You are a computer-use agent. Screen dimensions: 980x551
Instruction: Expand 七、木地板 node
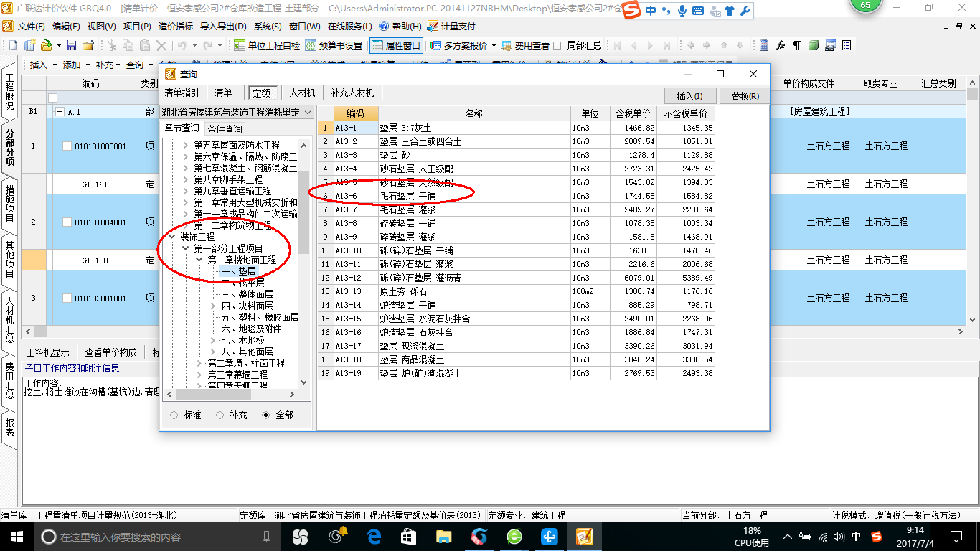point(214,340)
